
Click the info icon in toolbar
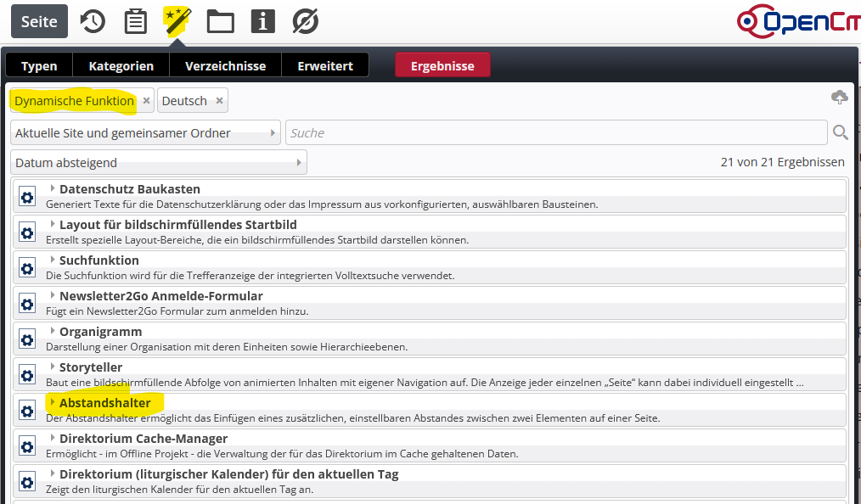pyautogui.click(x=263, y=21)
